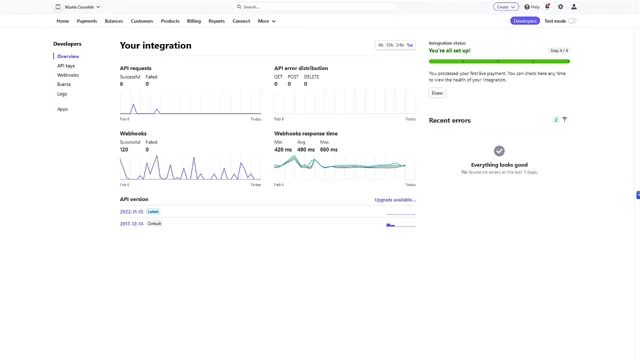Click the account store icon beside the name
Screen dimensions: 640x360
click(58, 7)
